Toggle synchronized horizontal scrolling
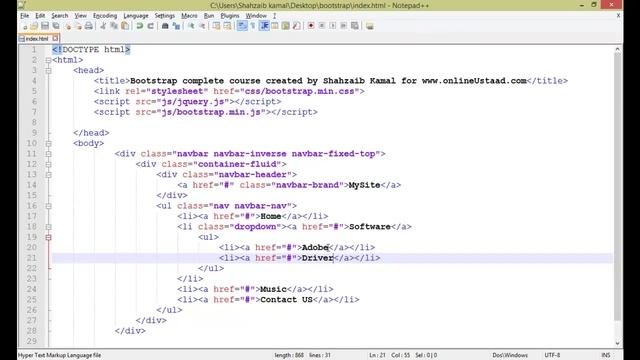The height and width of the screenshot is (360, 640). tap(227, 26)
